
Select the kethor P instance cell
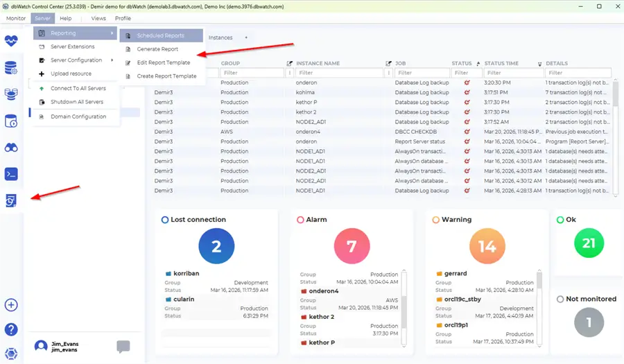(306, 102)
